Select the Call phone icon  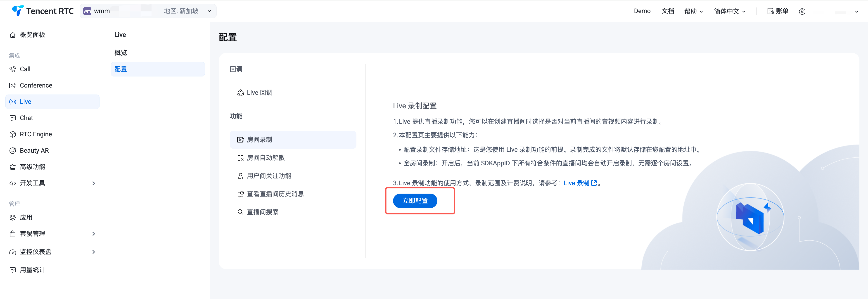pyautogui.click(x=13, y=69)
